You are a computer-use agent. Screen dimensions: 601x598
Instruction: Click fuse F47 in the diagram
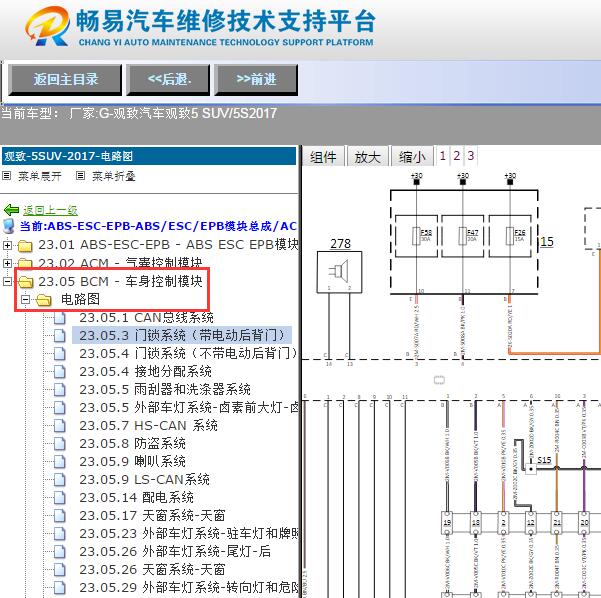point(463,236)
